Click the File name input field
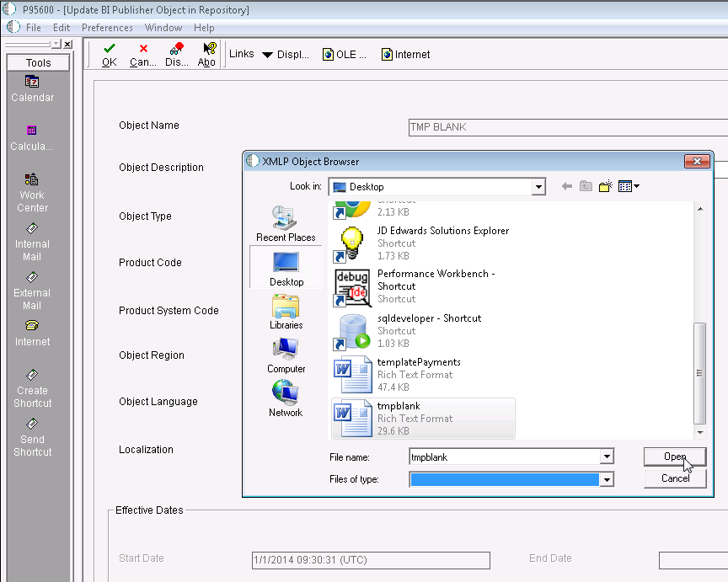728x582 pixels. point(506,457)
